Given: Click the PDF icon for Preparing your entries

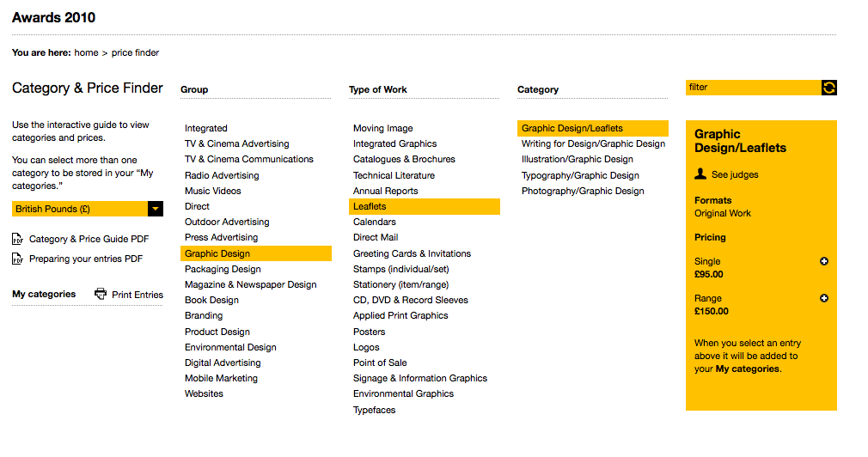Looking at the screenshot, I should [18, 259].
